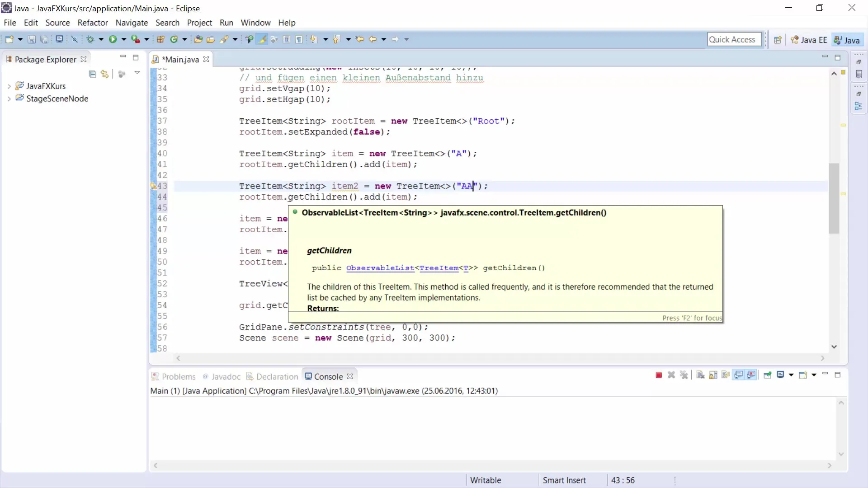This screenshot has width=868, height=488.
Task: Pin the Console with the pin icon
Action: click(767, 375)
